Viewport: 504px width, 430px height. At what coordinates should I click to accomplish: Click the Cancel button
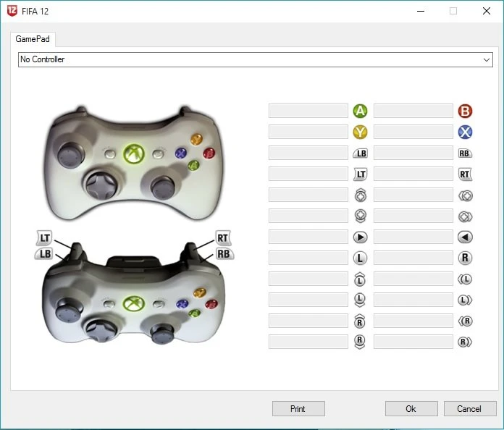click(470, 409)
